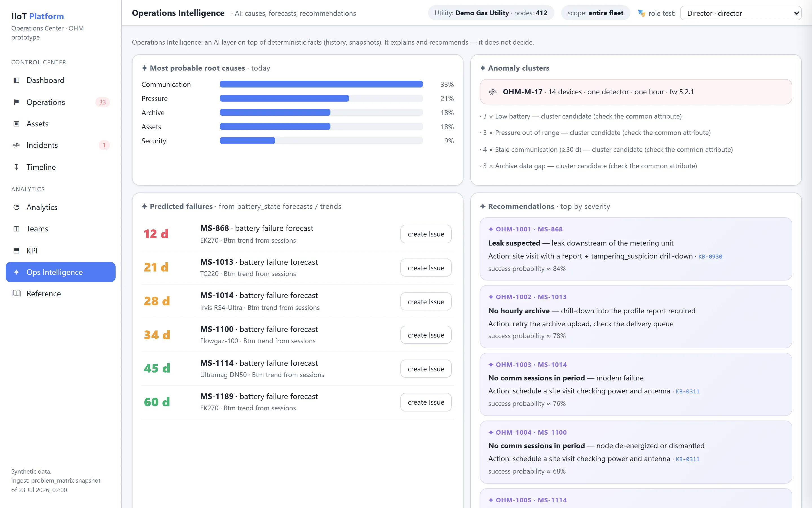Screen dimensions: 812x508
Task: Click the Incidents sidebar icon
Action: (16, 145)
